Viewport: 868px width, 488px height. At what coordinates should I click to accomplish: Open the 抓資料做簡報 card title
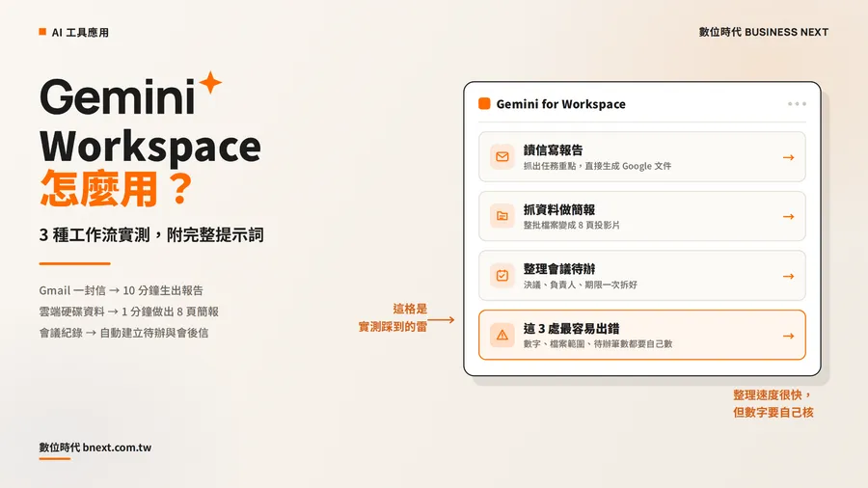tap(559, 209)
